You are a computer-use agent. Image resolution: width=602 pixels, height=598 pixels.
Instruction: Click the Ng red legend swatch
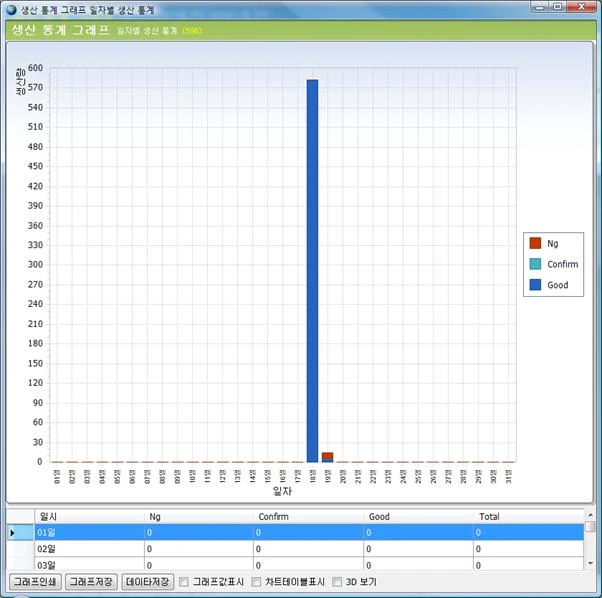tap(535, 243)
